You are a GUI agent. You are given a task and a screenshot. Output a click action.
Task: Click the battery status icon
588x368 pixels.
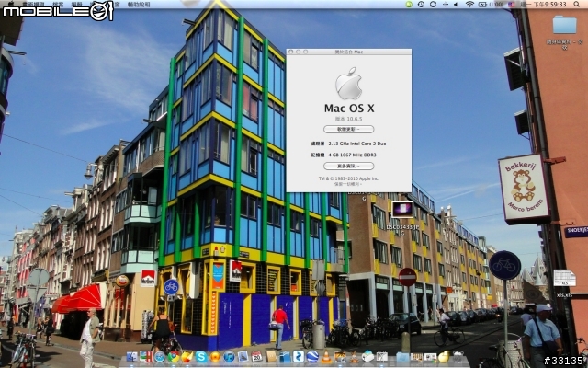482,4
